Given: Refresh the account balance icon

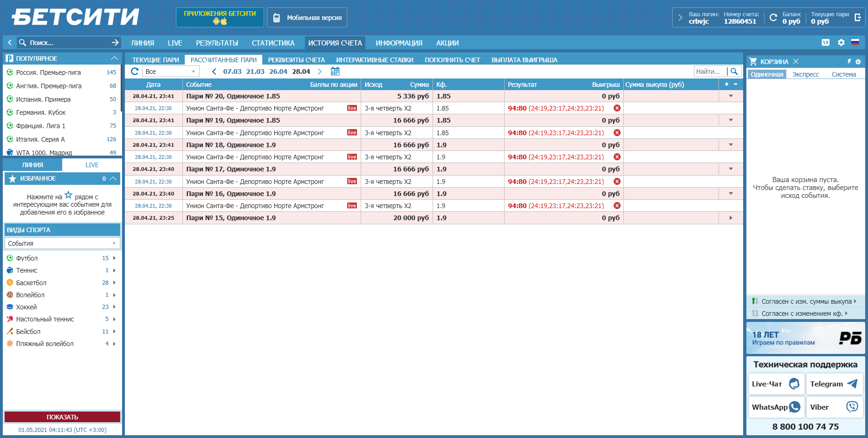Looking at the screenshot, I should (x=773, y=18).
